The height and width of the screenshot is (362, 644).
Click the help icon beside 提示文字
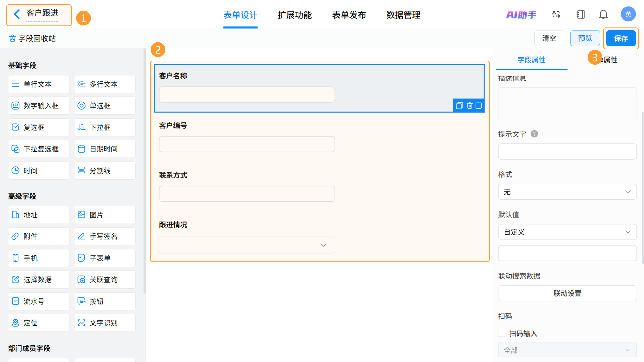pyautogui.click(x=534, y=134)
